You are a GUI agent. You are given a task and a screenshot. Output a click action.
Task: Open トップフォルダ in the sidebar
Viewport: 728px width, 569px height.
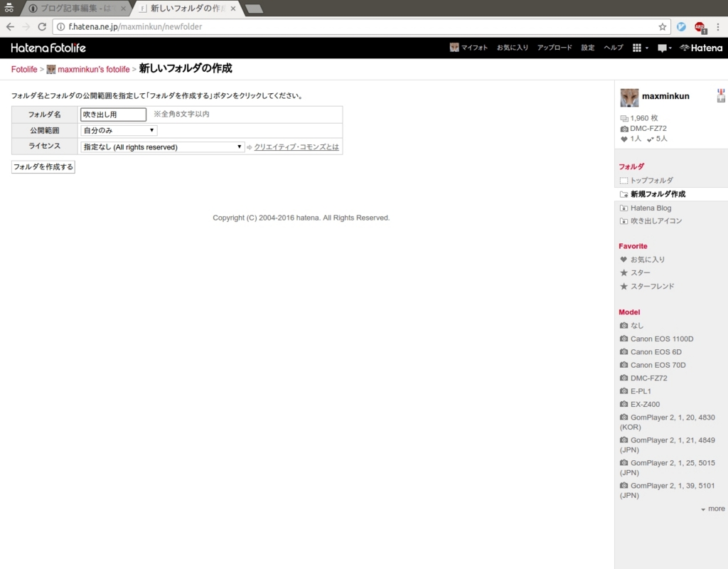[x=651, y=180]
